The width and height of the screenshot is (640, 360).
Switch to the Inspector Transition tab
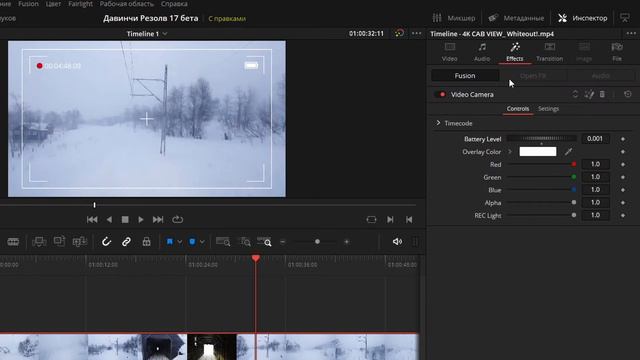[549, 52]
